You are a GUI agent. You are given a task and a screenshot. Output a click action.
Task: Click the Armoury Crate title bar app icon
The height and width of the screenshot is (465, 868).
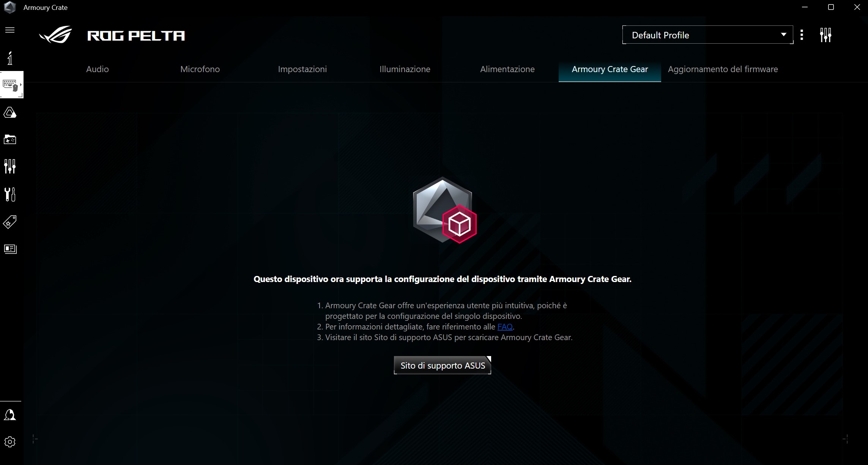(10, 7)
